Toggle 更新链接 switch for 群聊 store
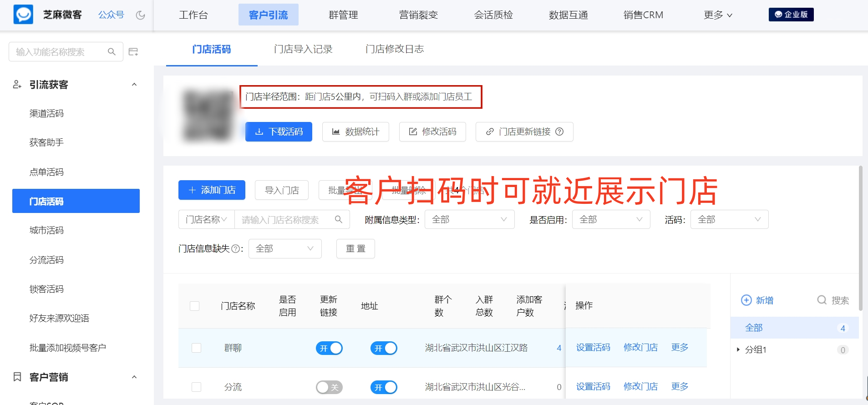868x405 pixels. (x=384, y=348)
